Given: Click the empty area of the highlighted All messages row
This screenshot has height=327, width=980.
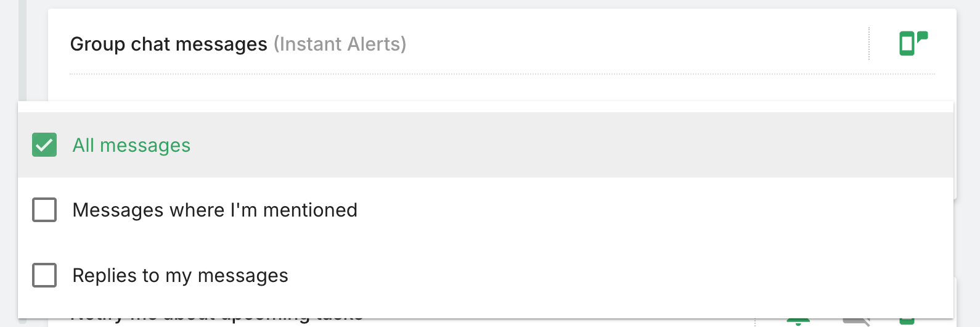Looking at the screenshot, I should [x=555, y=145].
